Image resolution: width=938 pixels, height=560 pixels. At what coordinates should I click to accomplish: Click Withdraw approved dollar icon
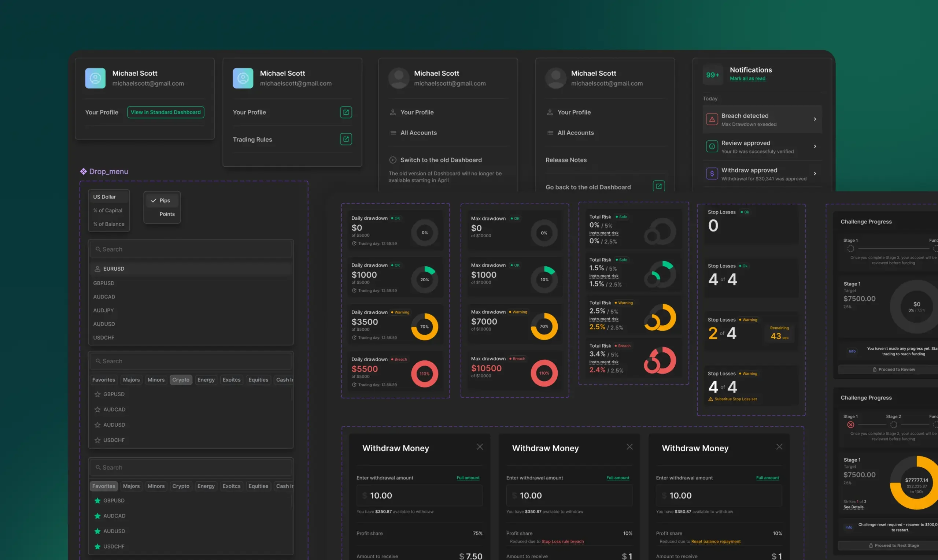pyautogui.click(x=712, y=174)
